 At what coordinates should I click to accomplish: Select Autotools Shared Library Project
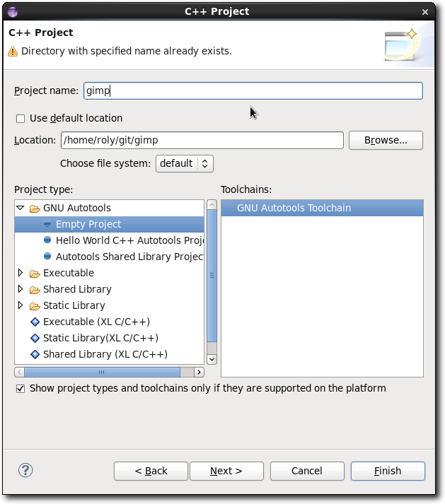[x=129, y=257]
